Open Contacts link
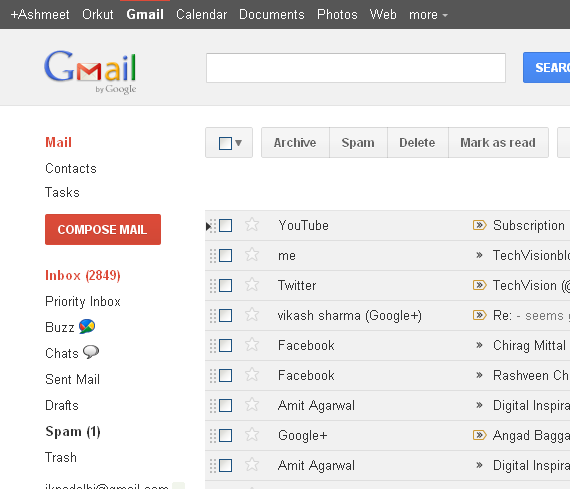This screenshot has height=489, width=570. (71, 168)
